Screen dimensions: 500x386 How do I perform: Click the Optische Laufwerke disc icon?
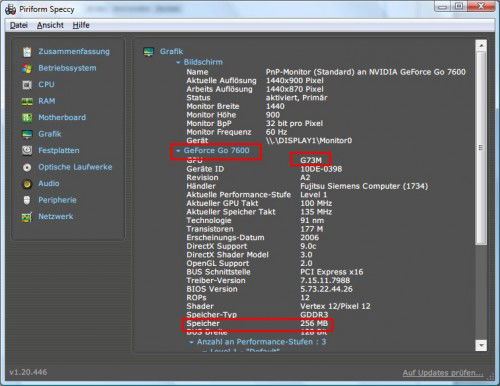click(27, 167)
